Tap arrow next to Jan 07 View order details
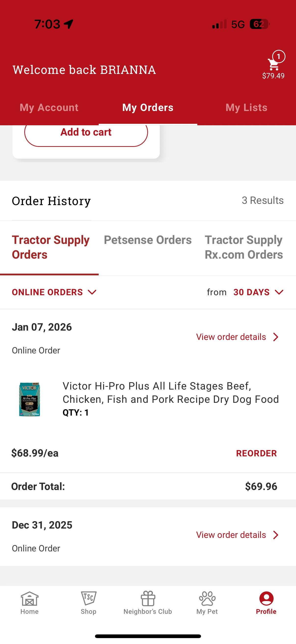296x644 pixels. point(276,337)
